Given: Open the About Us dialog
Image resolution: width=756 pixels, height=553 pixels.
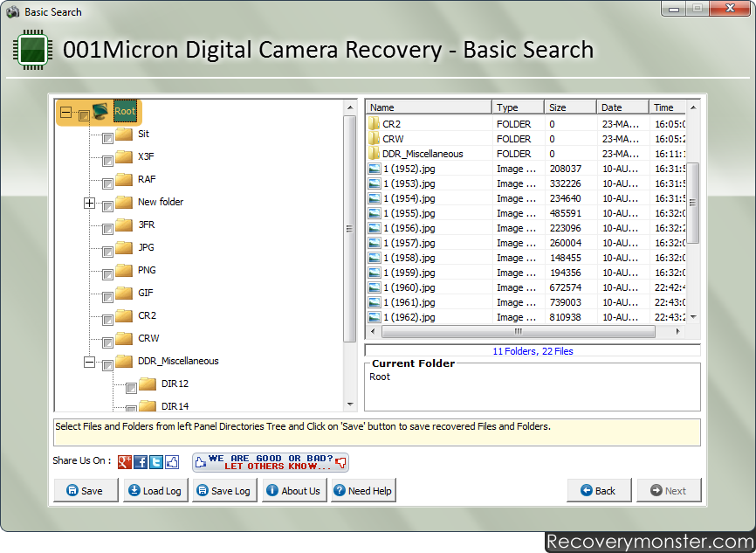Looking at the screenshot, I should (x=294, y=490).
